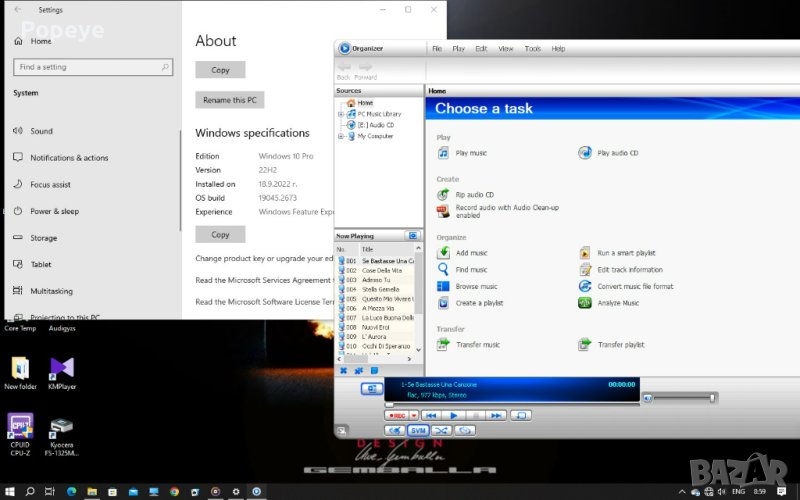Expand the My Computer tree node

(x=340, y=136)
